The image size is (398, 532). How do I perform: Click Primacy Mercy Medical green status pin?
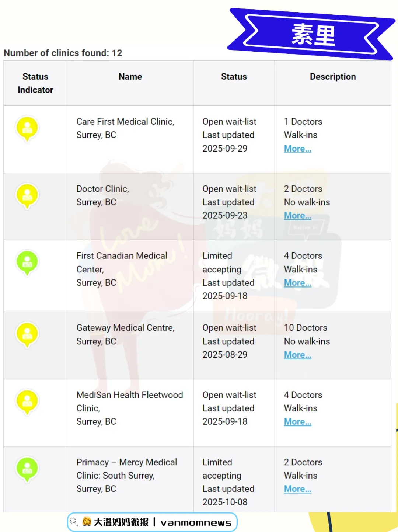27,469
